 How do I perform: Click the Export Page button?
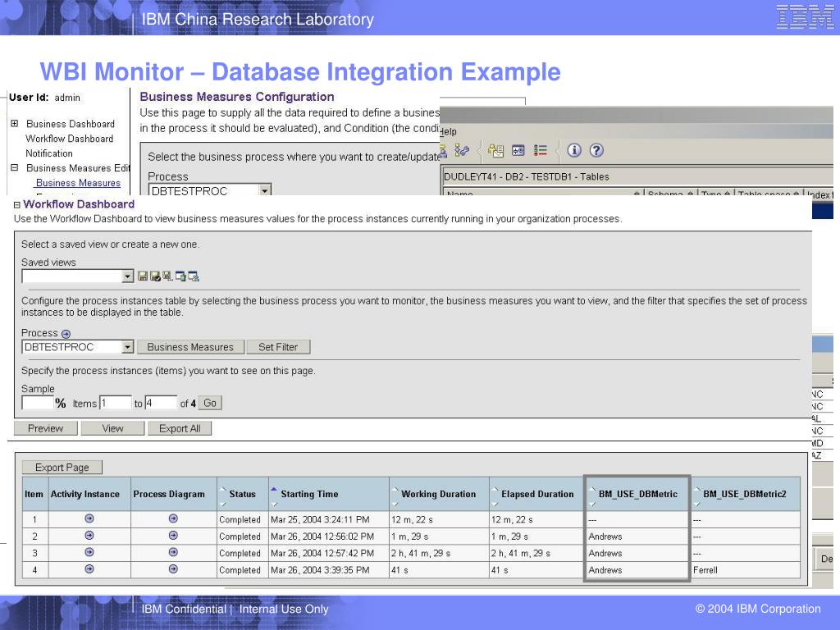click(x=62, y=467)
